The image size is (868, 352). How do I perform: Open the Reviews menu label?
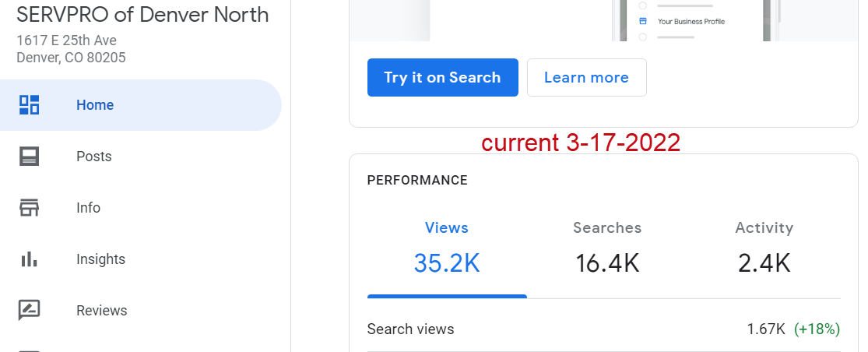pyautogui.click(x=102, y=311)
